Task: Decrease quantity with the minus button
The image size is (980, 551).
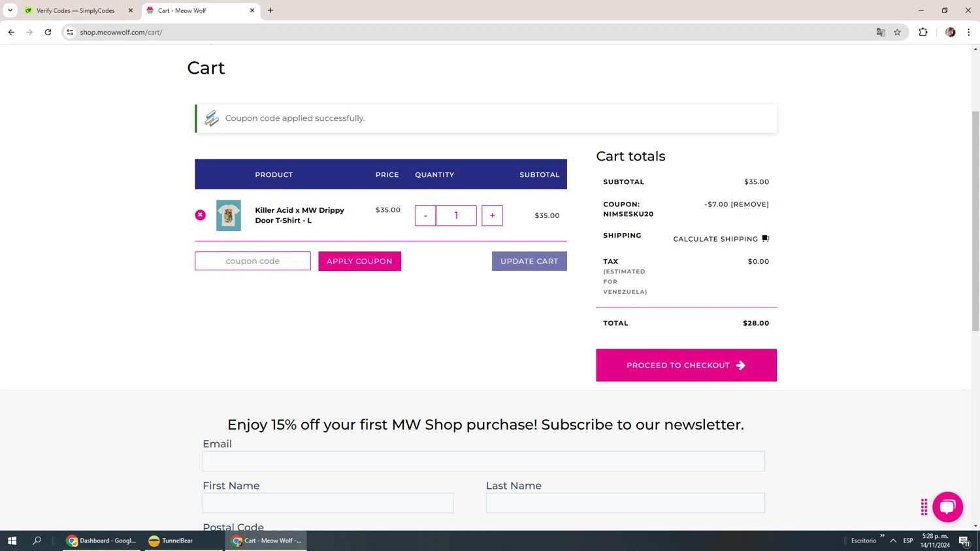Action: tap(425, 215)
